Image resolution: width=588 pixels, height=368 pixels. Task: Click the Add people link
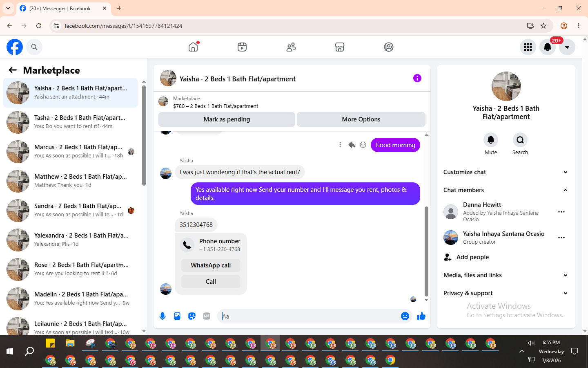(x=472, y=257)
